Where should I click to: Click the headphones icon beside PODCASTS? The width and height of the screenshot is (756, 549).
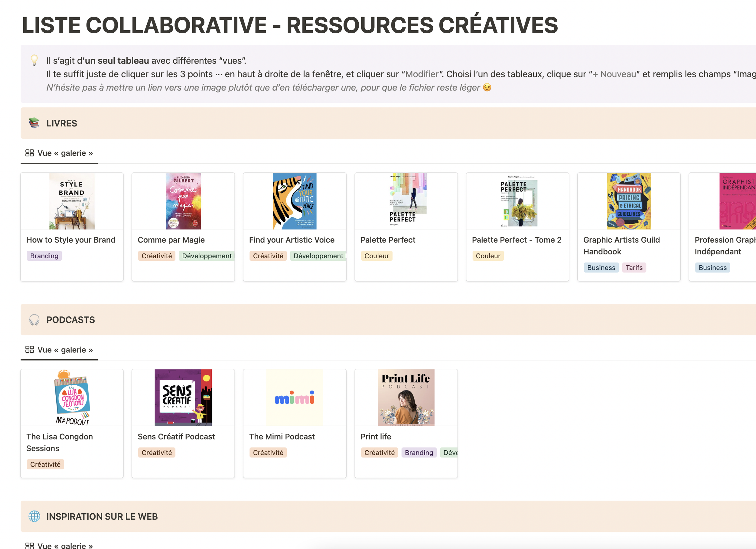tap(34, 320)
